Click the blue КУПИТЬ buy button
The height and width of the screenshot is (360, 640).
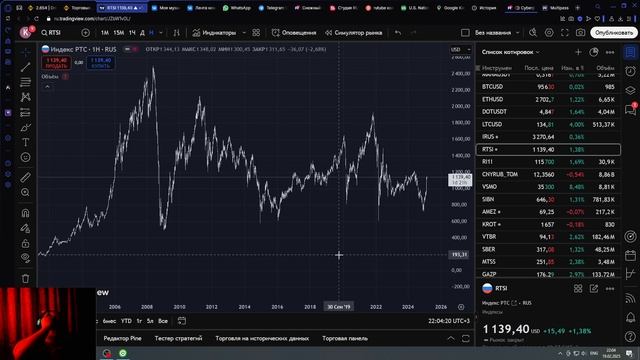click(x=101, y=63)
